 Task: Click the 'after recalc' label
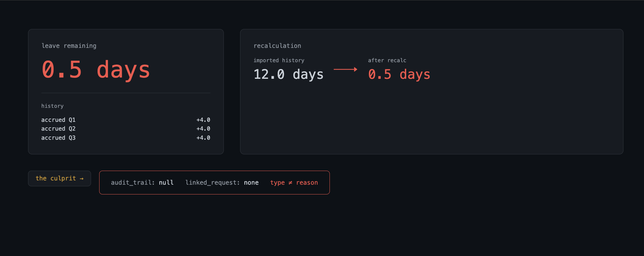click(x=387, y=60)
